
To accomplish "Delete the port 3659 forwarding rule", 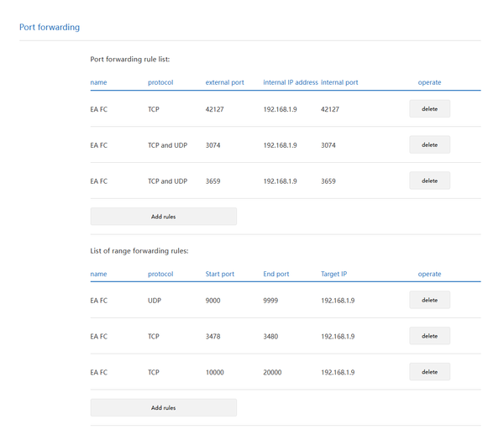I will pos(429,181).
